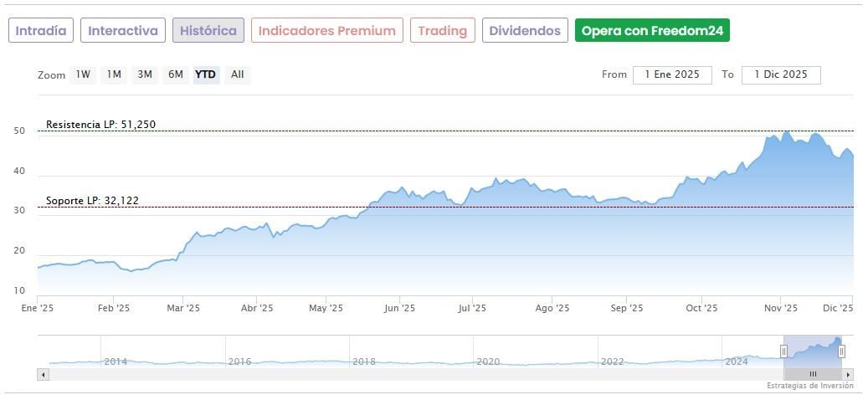
Task: Select the YTD zoom option
Action: [x=205, y=74]
